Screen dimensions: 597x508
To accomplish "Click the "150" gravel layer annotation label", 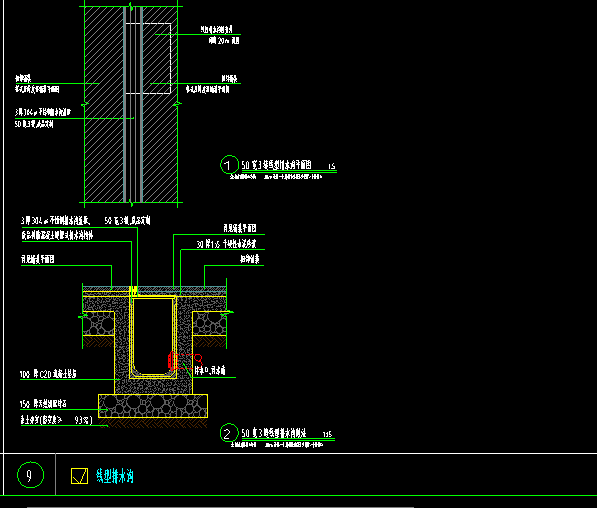I will [x=43, y=403].
